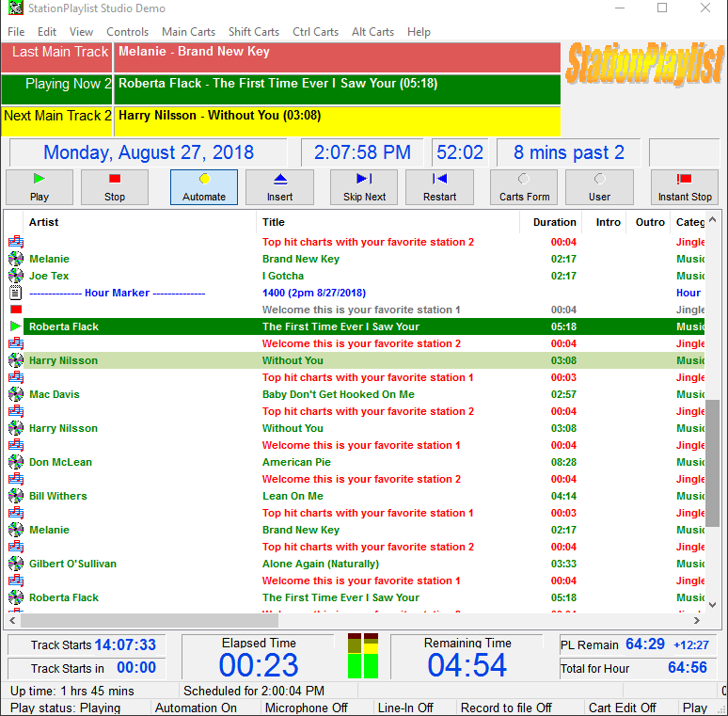Screen dimensions: 728x716
Task: Open the File menu
Action: point(16,32)
